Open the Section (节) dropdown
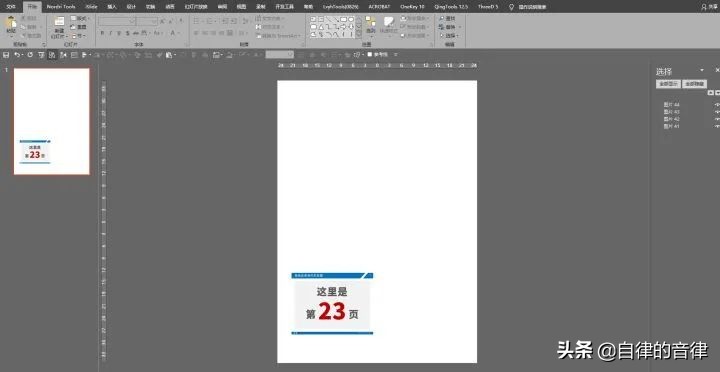720x372 pixels. click(x=78, y=36)
